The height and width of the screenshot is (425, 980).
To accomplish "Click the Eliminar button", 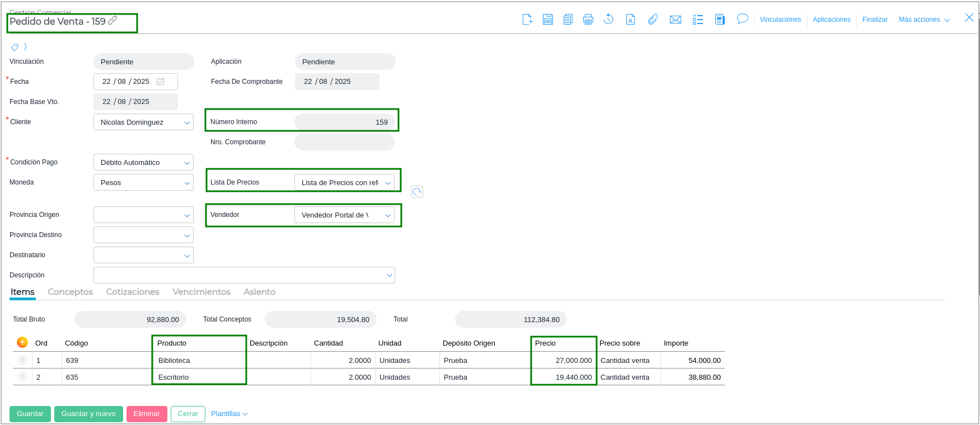I will pos(147,414).
